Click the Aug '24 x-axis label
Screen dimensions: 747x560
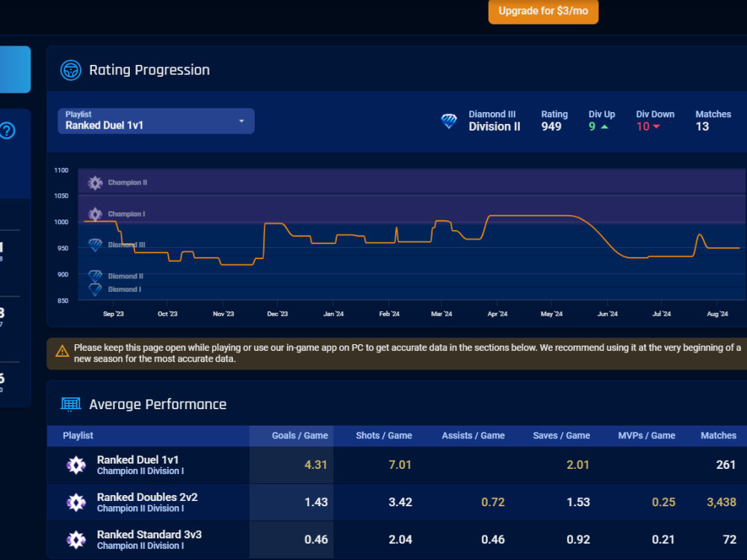coord(717,314)
